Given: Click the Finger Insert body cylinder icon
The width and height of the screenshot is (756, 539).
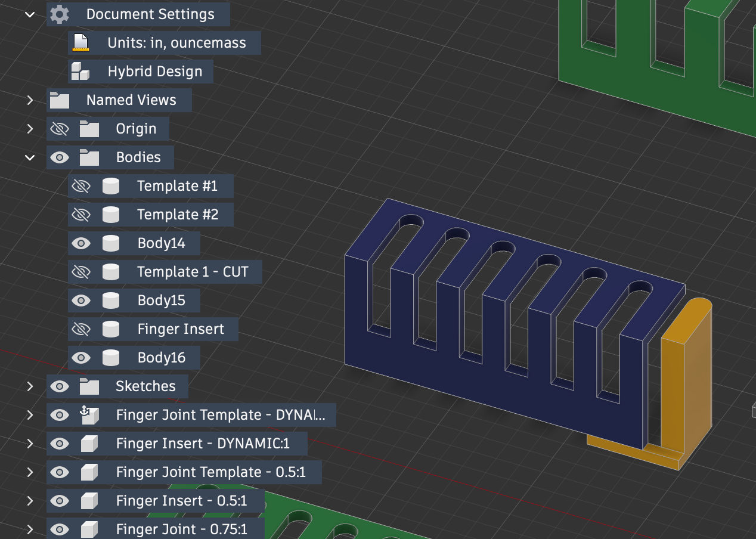Looking at the screenshot, I should (x=111, y=329).
